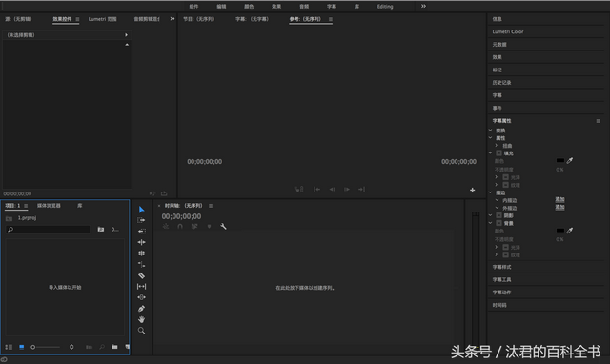The width and height of the screenshot is (610, 364).
Task: Show hidden source panel tabs chevron
Action: point(173,19)
